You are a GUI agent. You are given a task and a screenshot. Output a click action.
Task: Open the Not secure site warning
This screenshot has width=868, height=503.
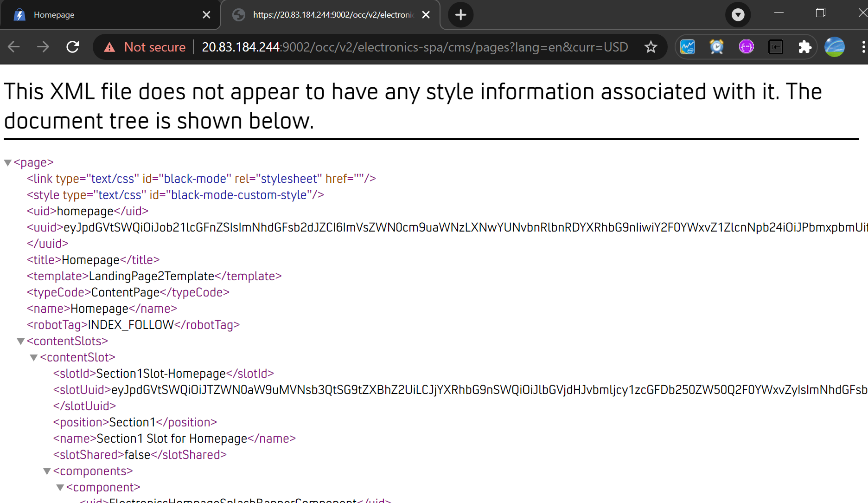pyautogui.click(x=145, y=47)
